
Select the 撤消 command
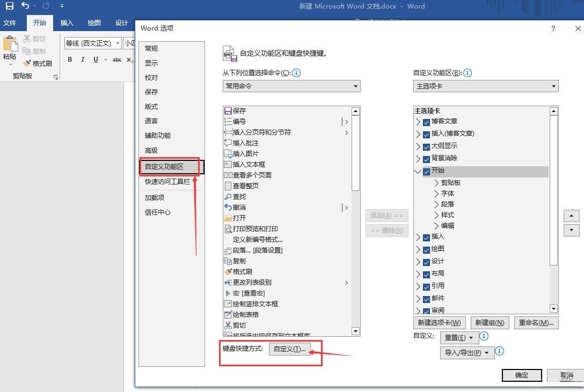click(x=240, y=207)
